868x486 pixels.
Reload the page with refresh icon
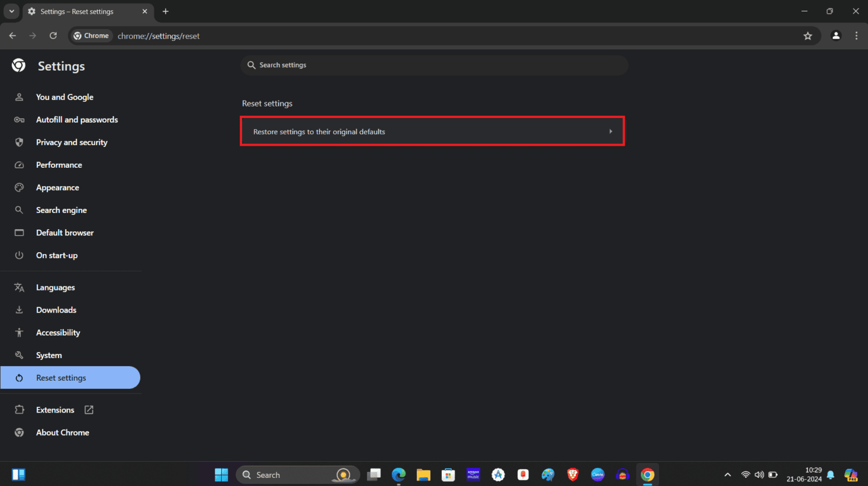tap(53, 36)
